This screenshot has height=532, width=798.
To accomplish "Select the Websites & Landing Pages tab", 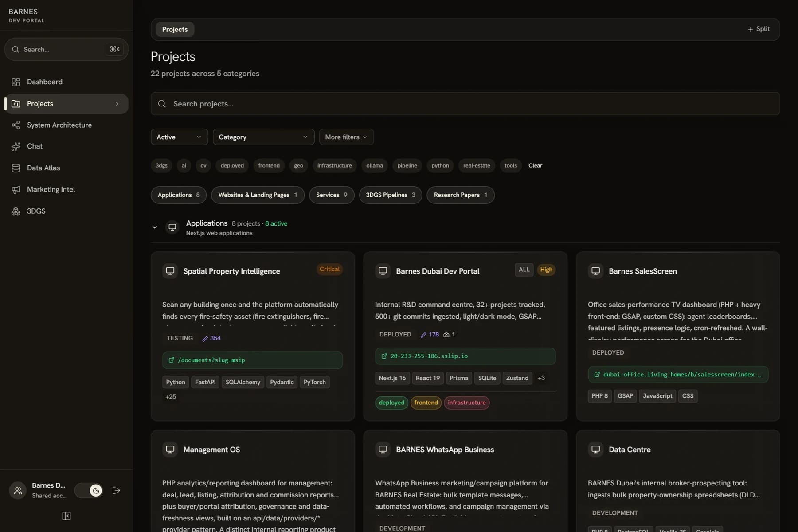I will [258, 195].
